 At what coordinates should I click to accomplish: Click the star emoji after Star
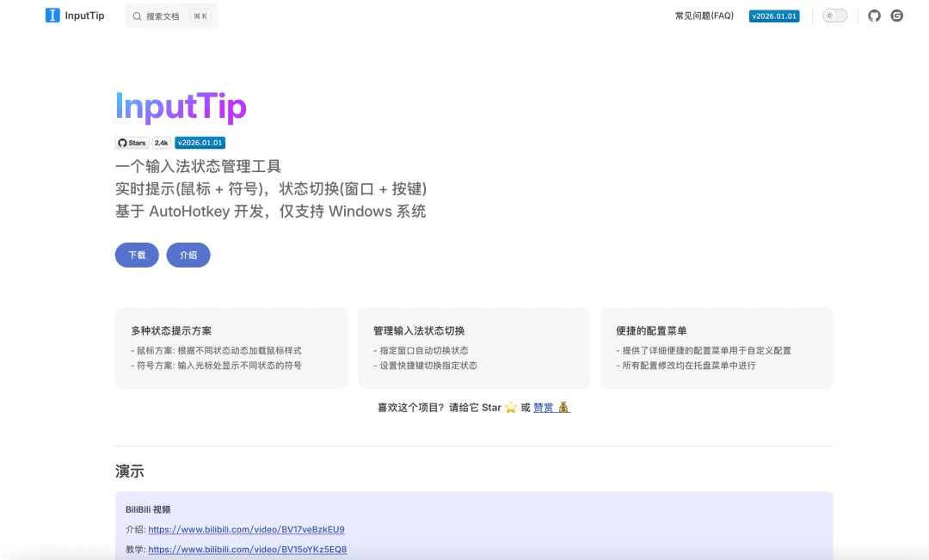coord(511,408)
